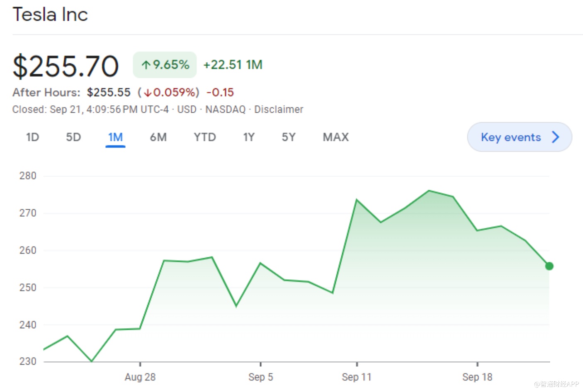This screenshot has width=583, height=392.
Task: Select the YTD range tab
Action: [205, 137]
